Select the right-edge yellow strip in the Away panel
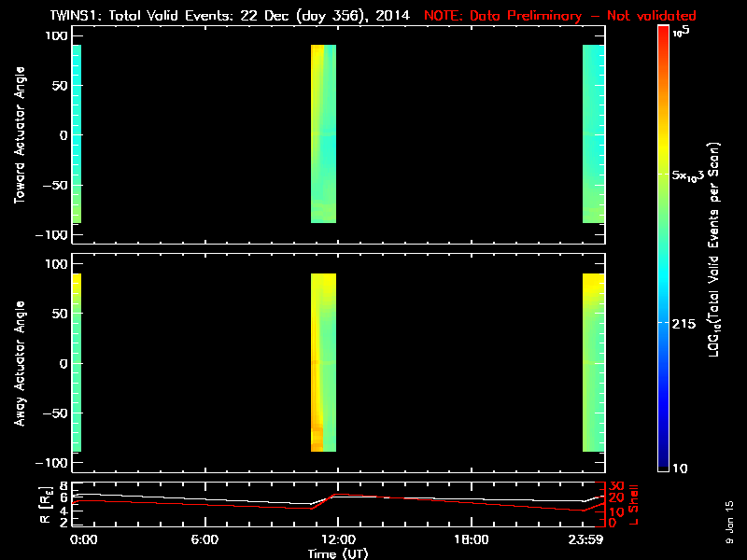This screenshot has height=560, width=747. (594, 362)
